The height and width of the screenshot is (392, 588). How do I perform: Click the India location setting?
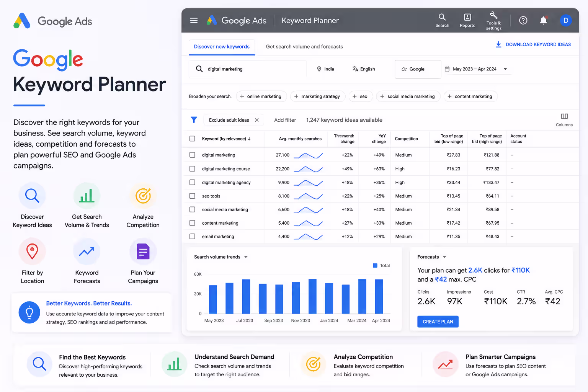(x=325, y=69)
